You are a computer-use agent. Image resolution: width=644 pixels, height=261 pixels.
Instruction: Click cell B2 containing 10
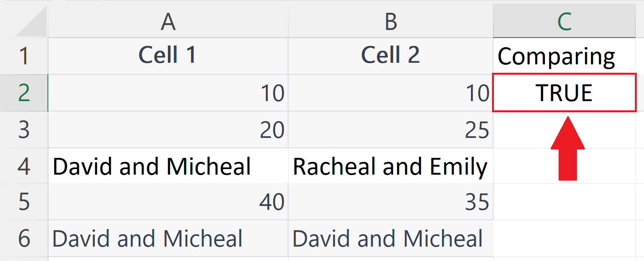point(391,93)
